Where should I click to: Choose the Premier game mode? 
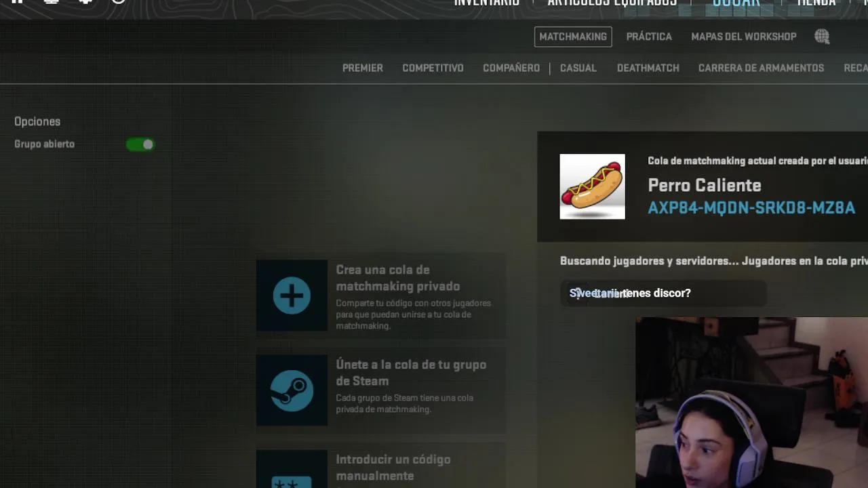point(363,68)
